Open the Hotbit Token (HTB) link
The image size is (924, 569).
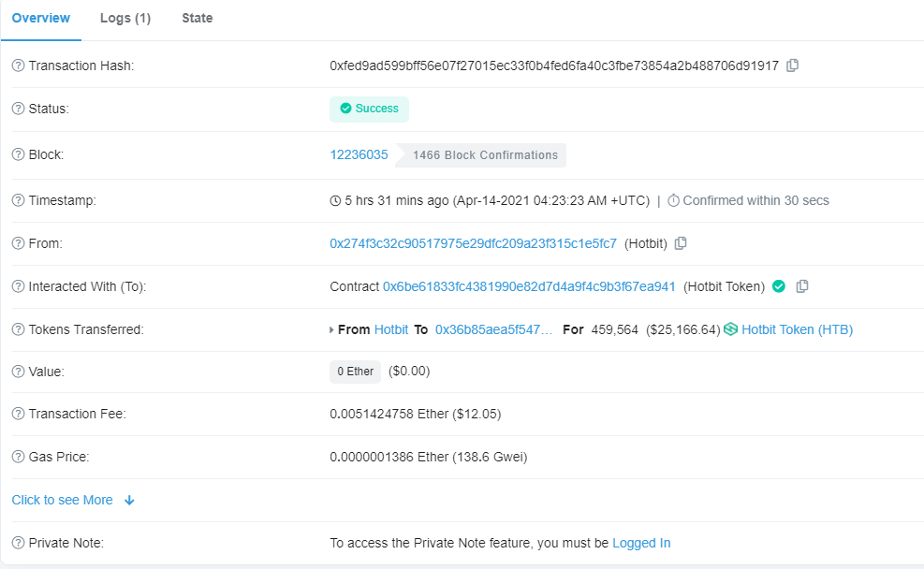click(x=797, y=329)
